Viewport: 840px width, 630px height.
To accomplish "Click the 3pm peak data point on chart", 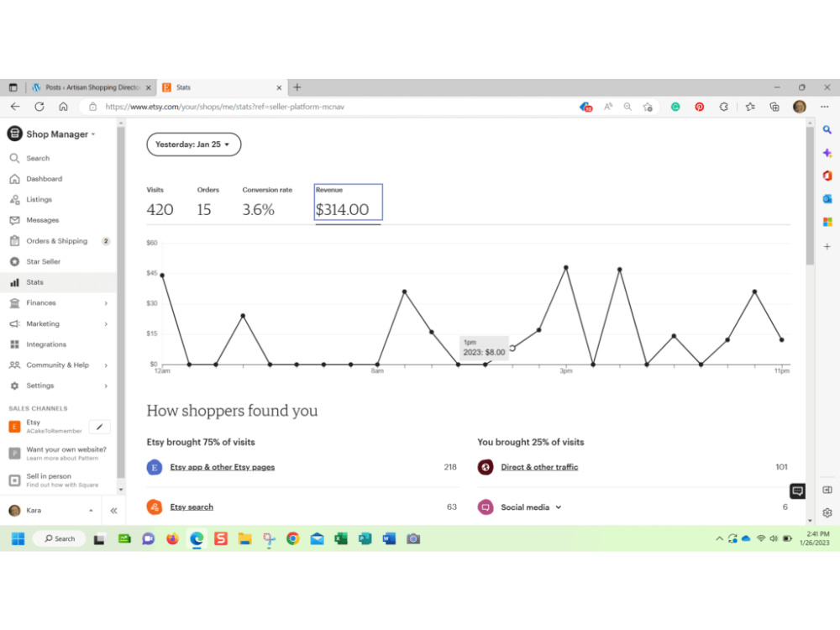I will [x=565, y=267].
